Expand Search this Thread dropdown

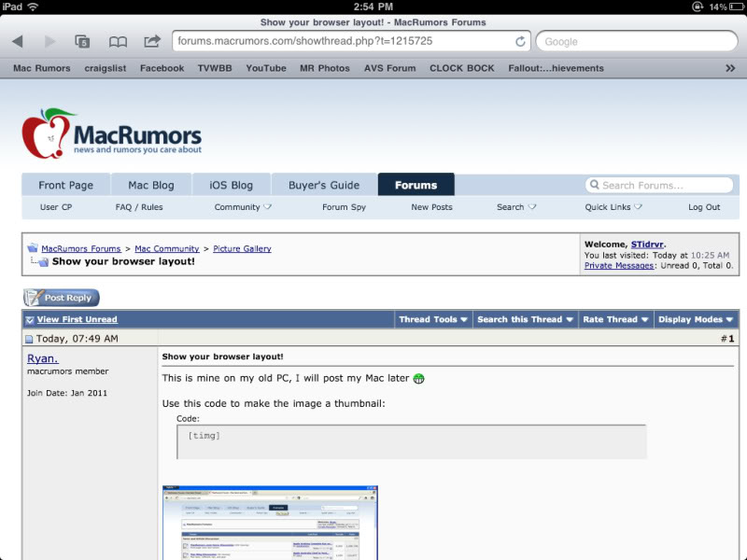tap(525, 319)
